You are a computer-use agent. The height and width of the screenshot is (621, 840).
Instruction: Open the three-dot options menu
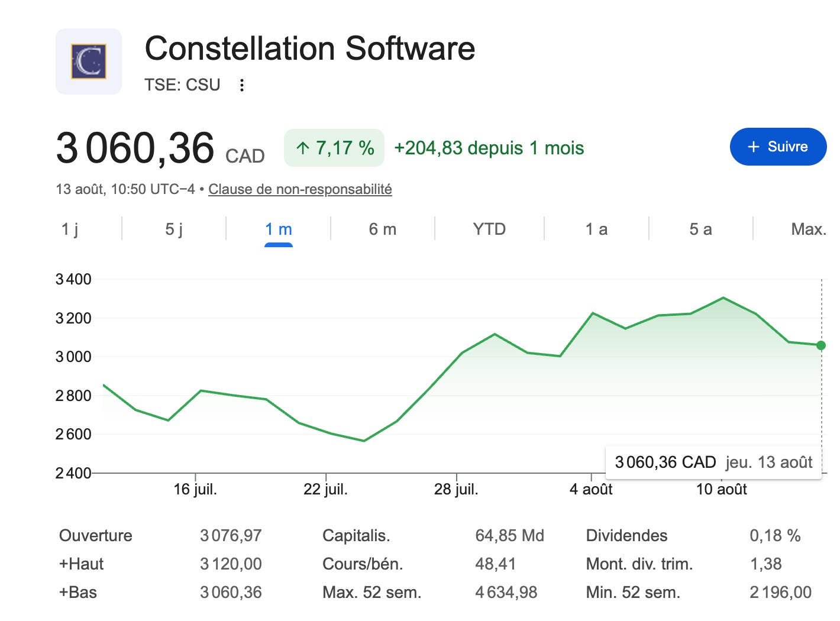pyautogui.click(x=241, y=85)
